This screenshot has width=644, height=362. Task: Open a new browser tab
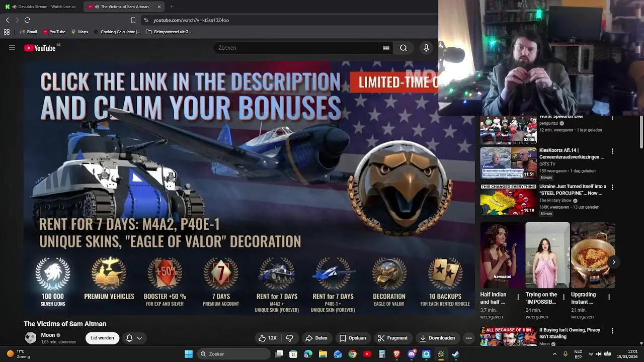pyautogui.click(x=172, y=7)
